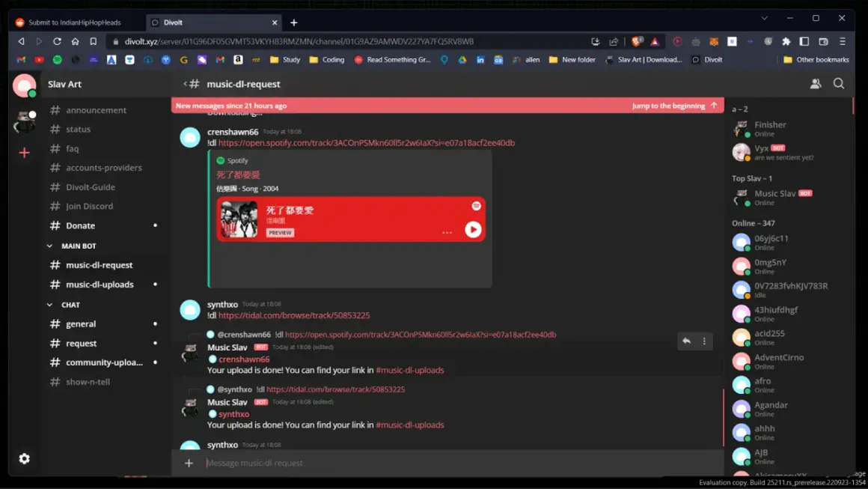
Task: Jump to the beginning of messages
Action: pyautogui.click(x=674, y=106)
